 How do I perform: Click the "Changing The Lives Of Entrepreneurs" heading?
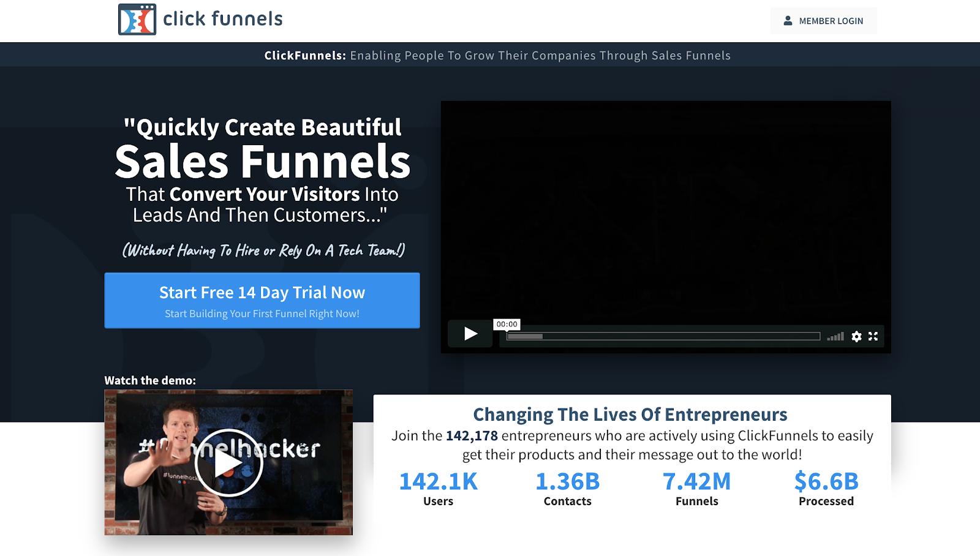(x=630, y=415)
